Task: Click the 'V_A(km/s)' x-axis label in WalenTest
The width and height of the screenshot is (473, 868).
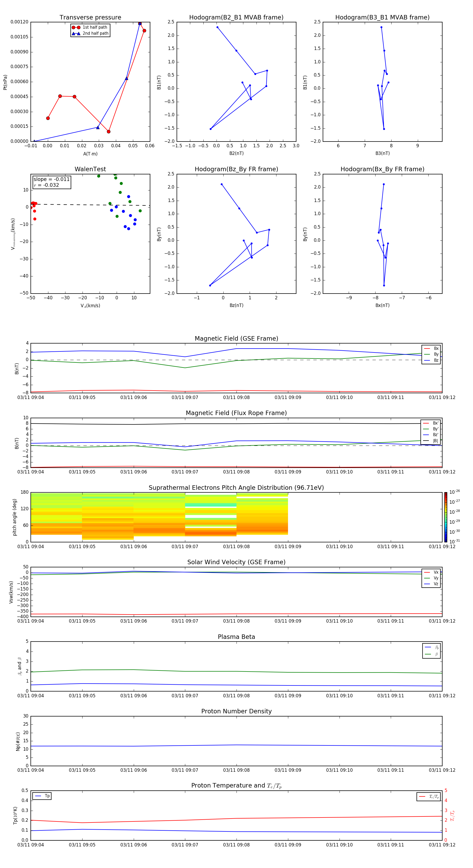Action: pos(90,306)
